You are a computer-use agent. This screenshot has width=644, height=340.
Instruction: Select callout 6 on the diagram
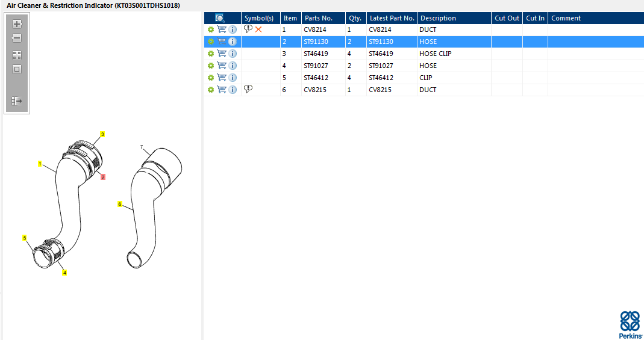(x=119, y=204)
